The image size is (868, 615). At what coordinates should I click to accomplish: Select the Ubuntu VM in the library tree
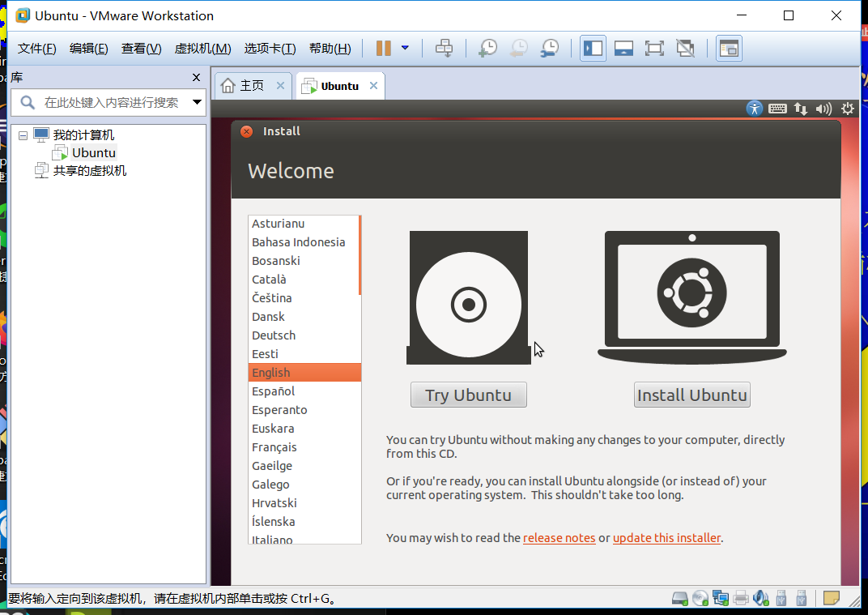pos(94,153)
